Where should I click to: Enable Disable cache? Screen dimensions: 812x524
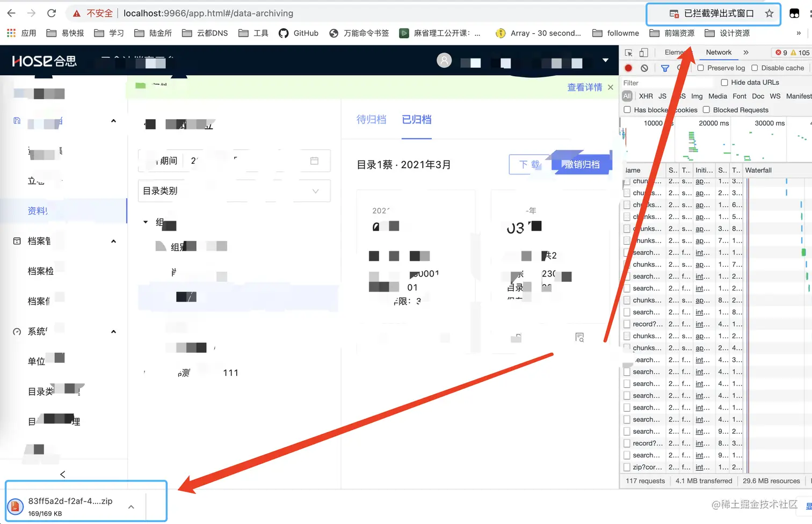click(x=755, y=68)
